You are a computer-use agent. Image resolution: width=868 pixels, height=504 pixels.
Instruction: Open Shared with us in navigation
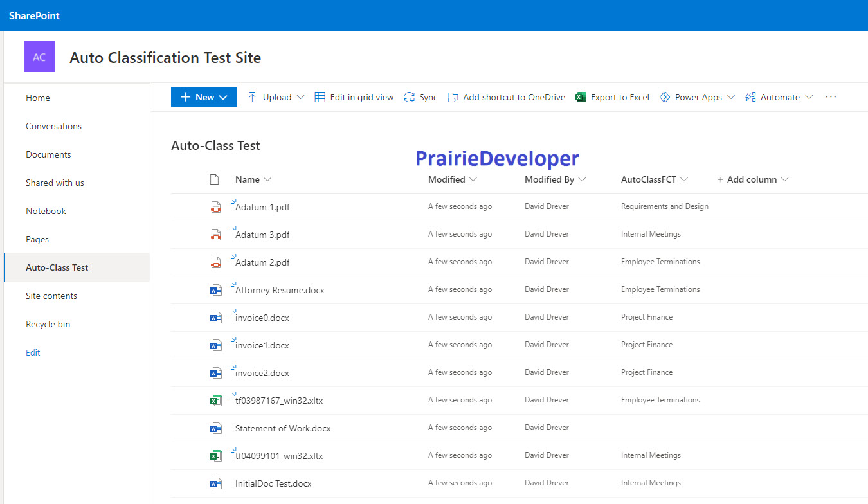(55, 183)
